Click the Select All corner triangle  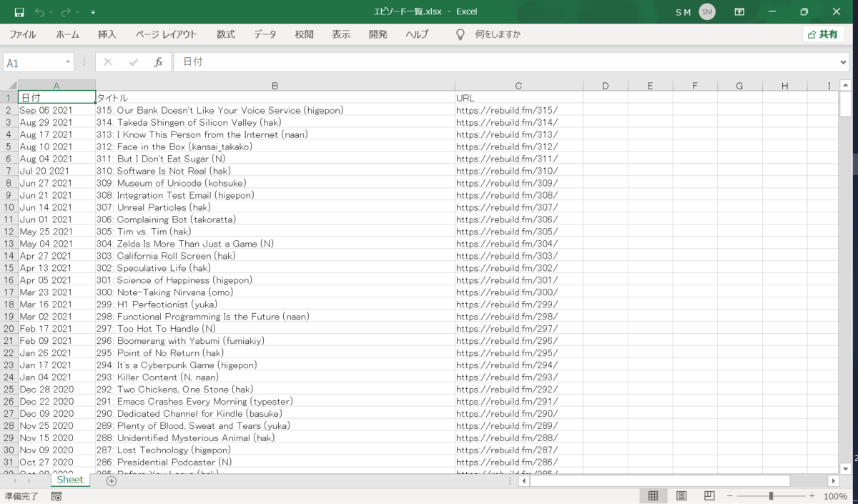point(11,86)
